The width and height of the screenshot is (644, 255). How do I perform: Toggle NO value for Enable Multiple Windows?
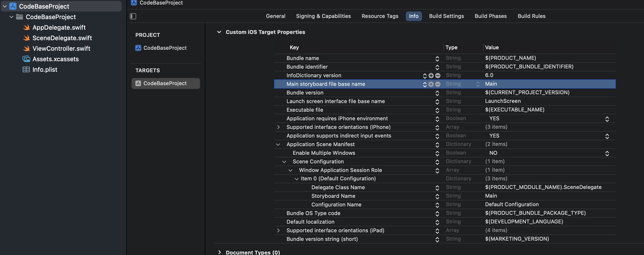(607, 153)
